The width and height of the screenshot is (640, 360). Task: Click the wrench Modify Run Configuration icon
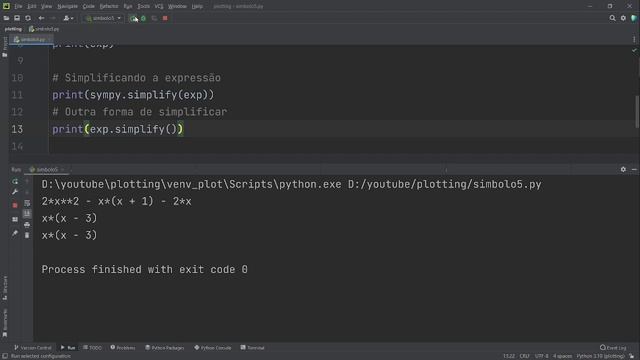point(15,192)
